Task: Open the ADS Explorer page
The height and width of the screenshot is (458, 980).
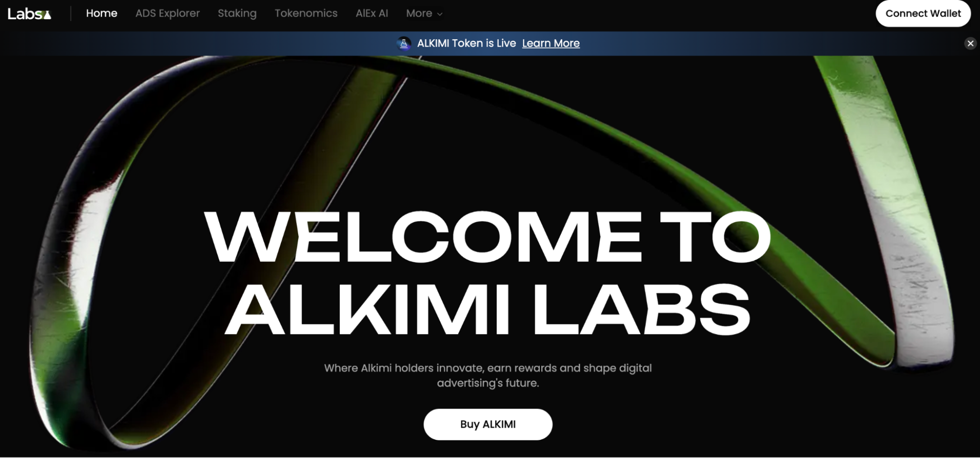Action: (168, 13)
